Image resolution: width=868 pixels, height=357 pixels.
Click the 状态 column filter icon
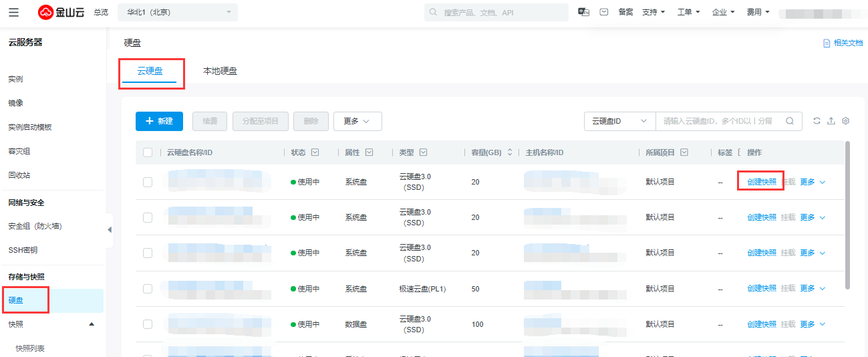[315, 152]
